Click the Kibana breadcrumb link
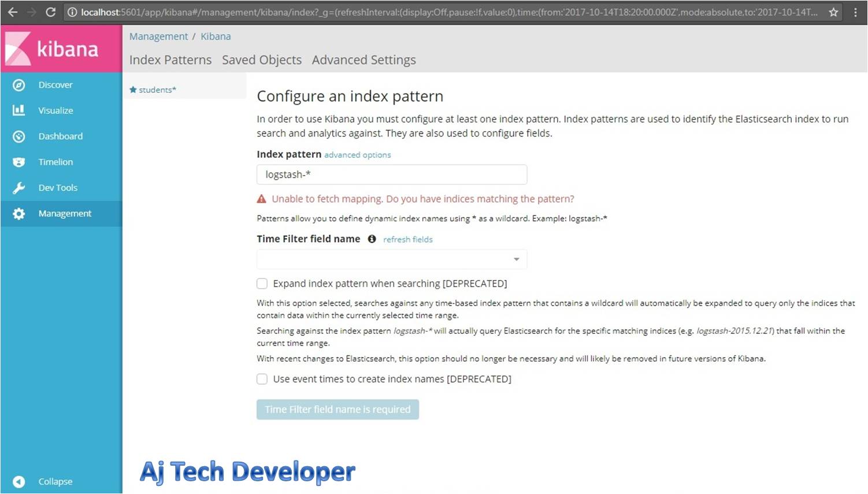 point(216,36)
